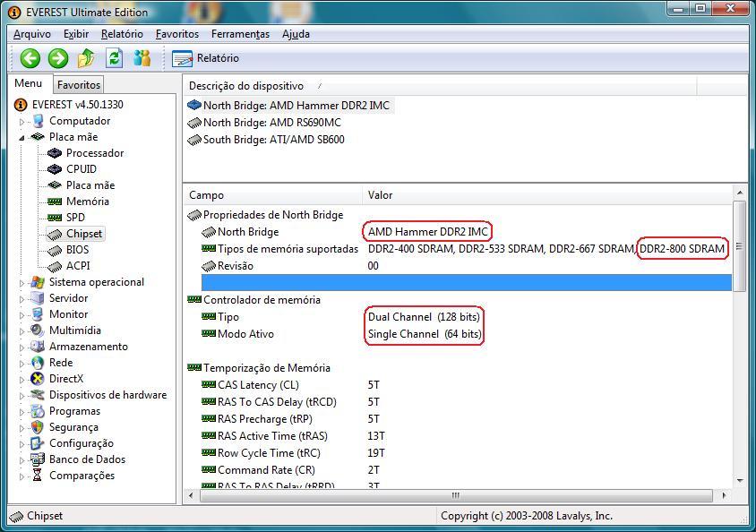The width and height of the screenshot is (756, 532).
Task: Click the Monitor icon in tree
Action: point(38,314)
